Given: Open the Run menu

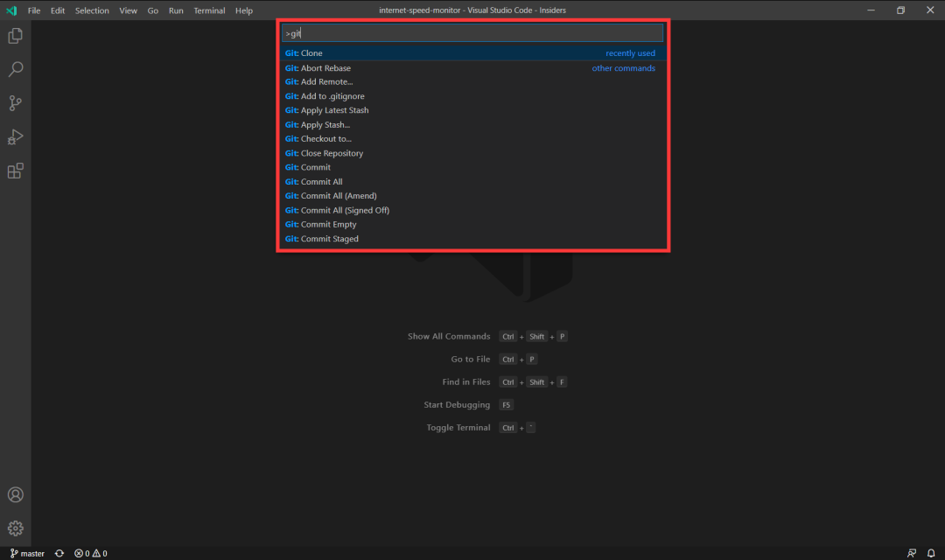Looking at the screenshot, I should pos(176,10).
